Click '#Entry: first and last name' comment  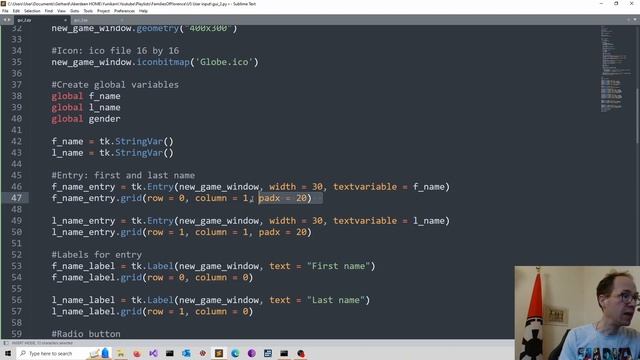123,176
